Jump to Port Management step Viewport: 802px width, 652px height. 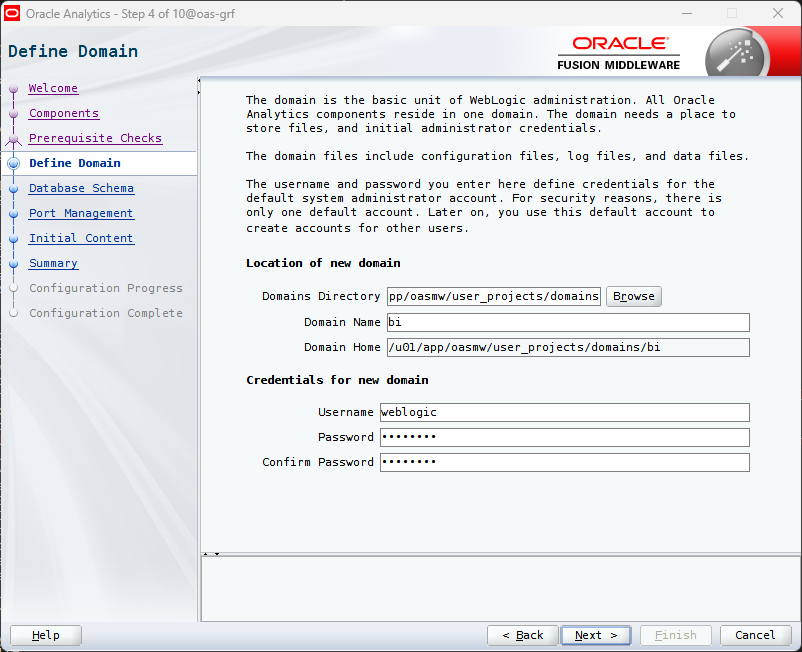[x=81, y=213]
